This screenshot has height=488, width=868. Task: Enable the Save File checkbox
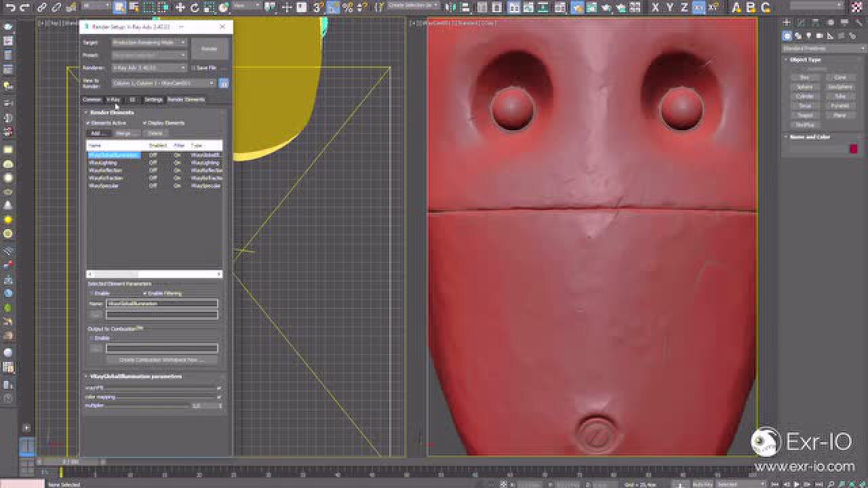click(193, 68)
